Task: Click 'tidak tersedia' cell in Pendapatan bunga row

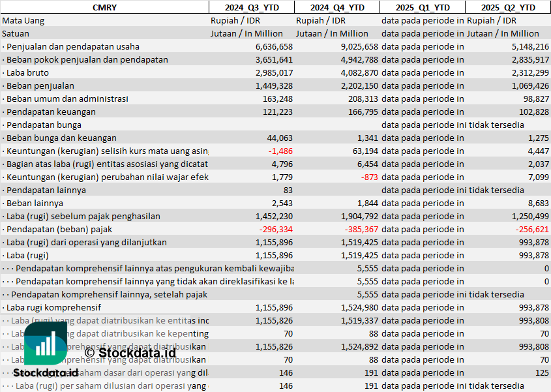Action: tap(453, 125)
